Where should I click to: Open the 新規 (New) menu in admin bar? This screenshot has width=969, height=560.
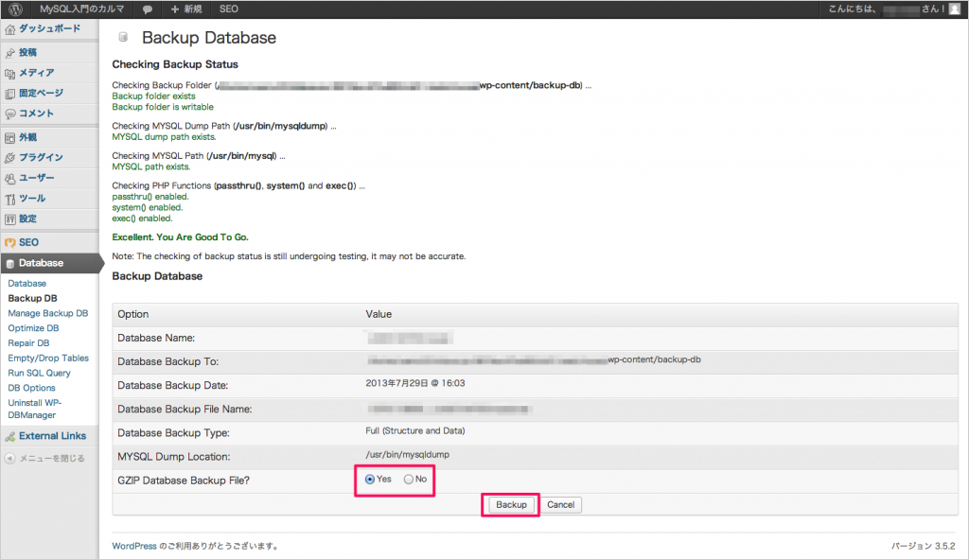click(186, 9)
